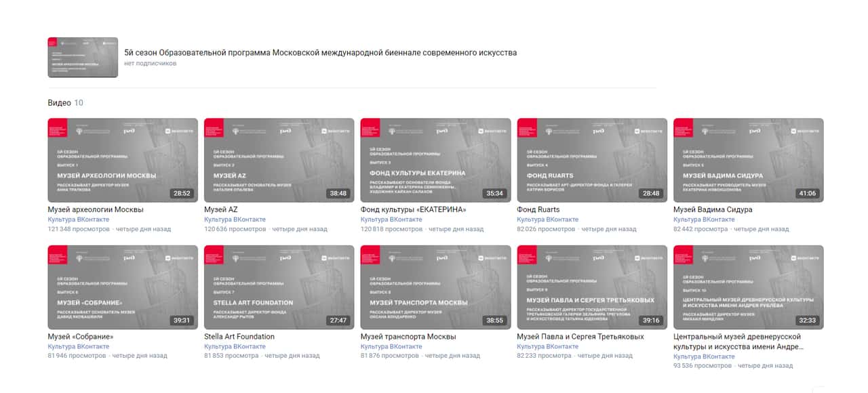868x393 pixels.
Task: Click the Stella Art Foundation title link
Action: (239, 337)
